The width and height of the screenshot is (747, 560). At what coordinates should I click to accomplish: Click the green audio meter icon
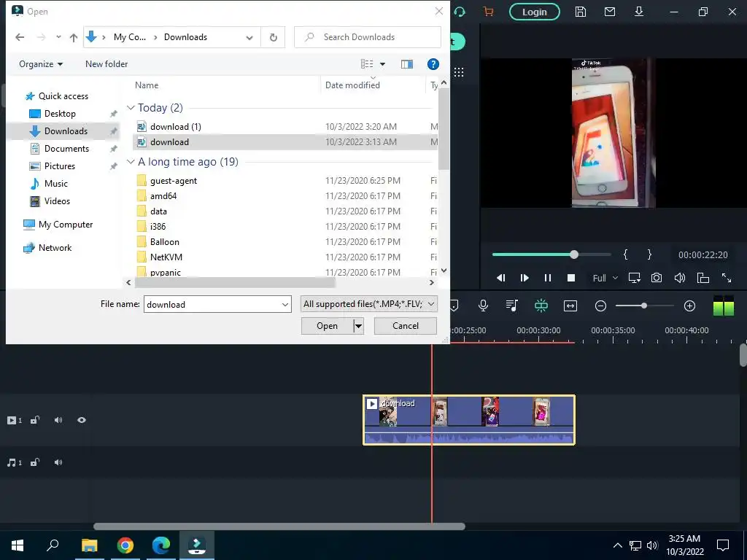(x=723, y=306)
